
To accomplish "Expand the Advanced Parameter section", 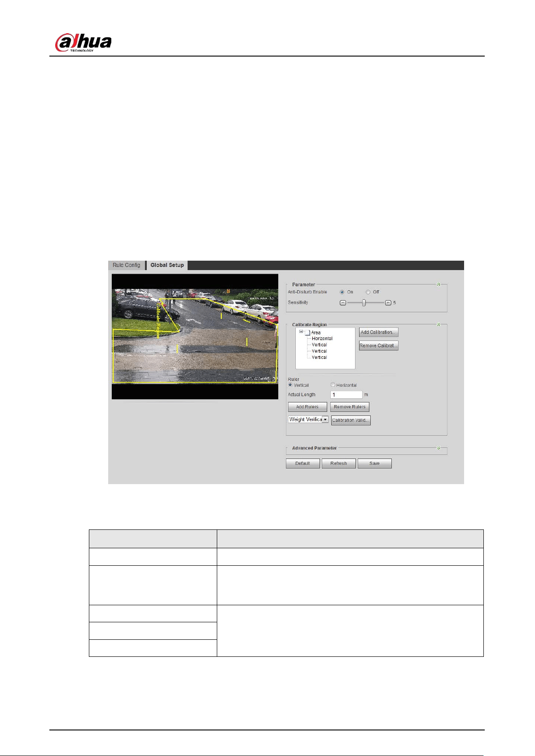I will (x=439, y=448).
